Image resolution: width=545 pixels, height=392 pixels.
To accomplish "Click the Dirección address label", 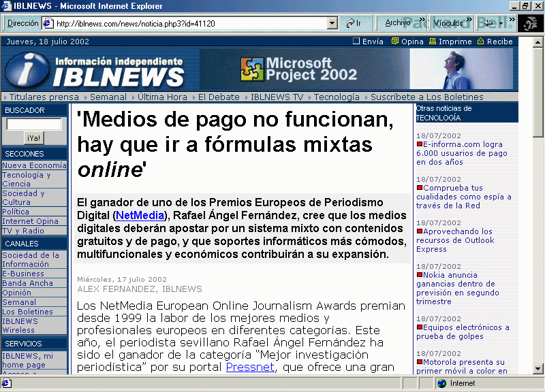I will [x=23, y=23].
